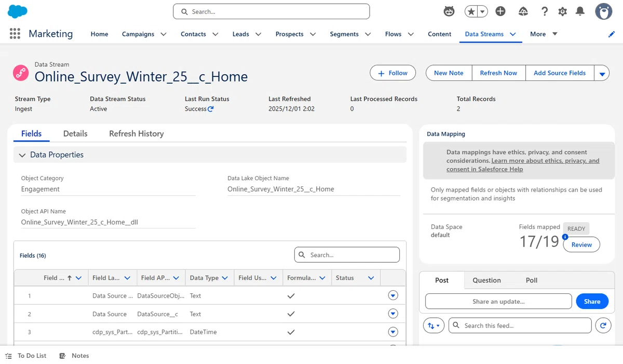This screenshot has height=364, width=623.
Task: Click the Formula column checkmark in row 1
Action: 291,295
